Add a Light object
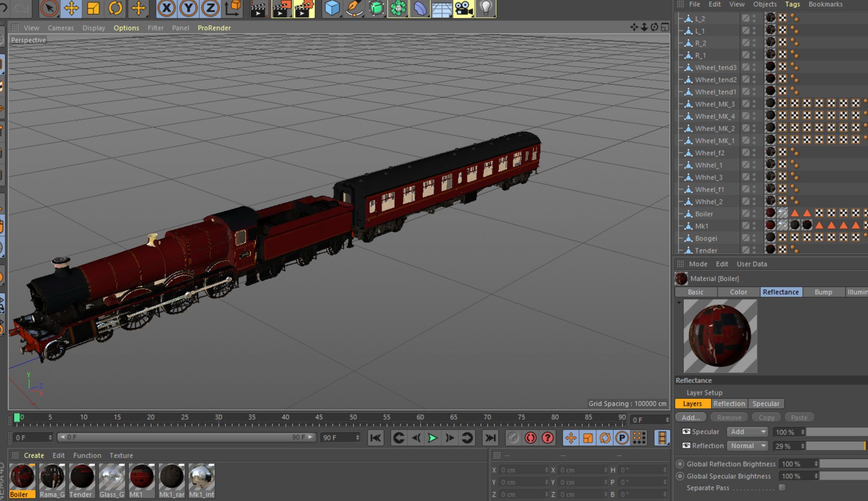 click(x=485, y=8)
